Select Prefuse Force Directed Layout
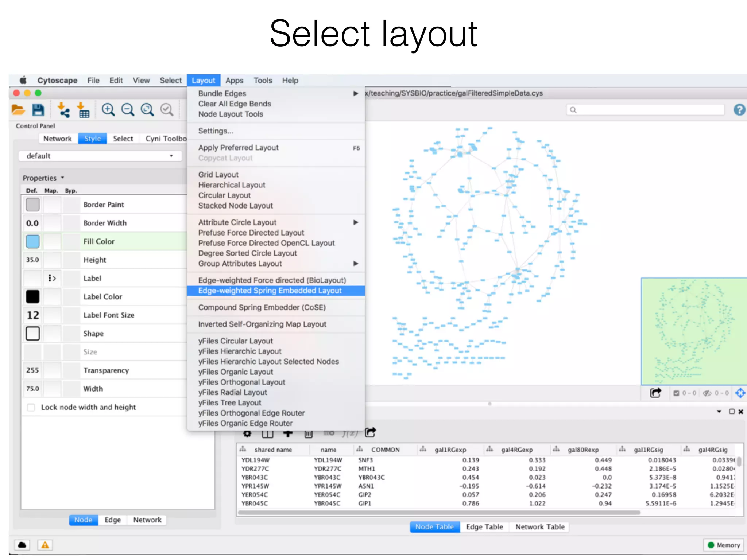Viewport: 747px width, 560px height. pos(276,233)
